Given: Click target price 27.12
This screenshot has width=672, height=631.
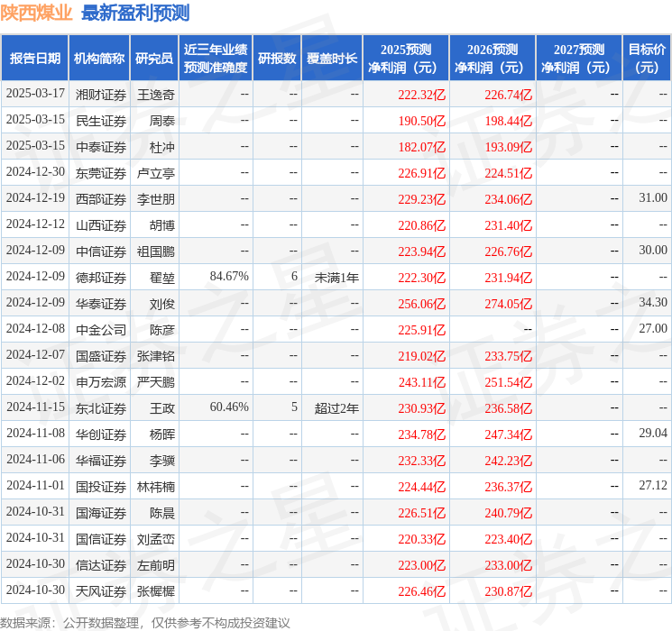Looking at the screenshot, I should (653, 485).
